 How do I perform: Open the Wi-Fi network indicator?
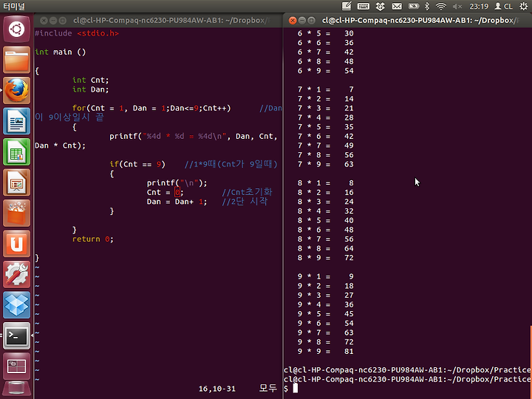coord(440,6)
